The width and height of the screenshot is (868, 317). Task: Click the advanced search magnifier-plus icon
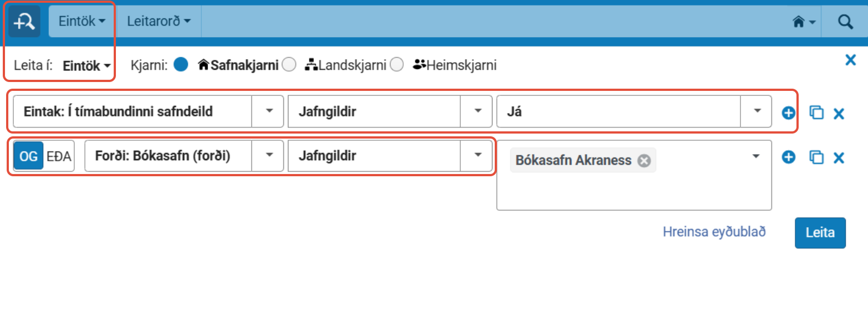pos(24,22)
